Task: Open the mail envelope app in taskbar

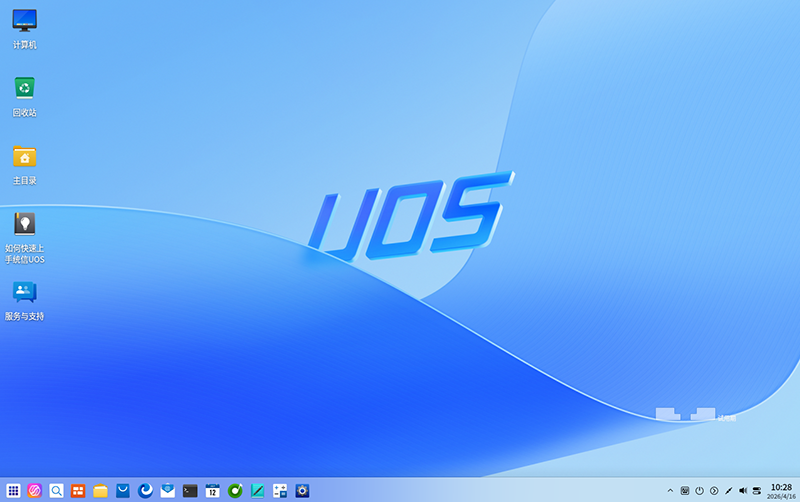Action: point(168,491)
